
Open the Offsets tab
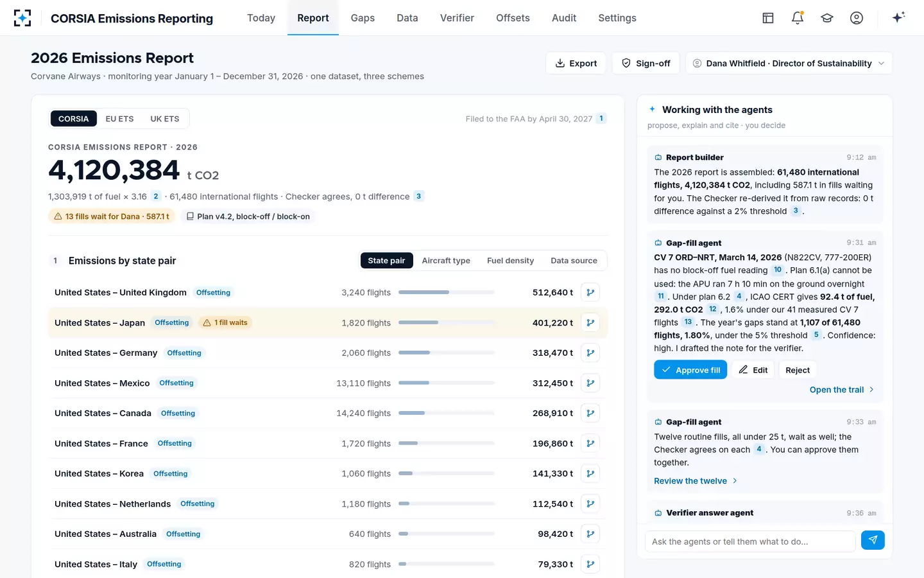[x=513, y=18]
